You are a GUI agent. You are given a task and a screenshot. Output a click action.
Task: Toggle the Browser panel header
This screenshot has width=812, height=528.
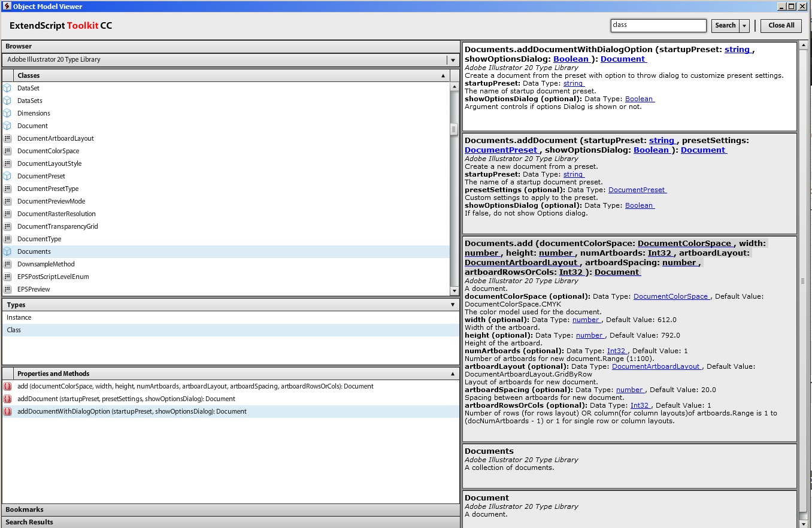pyautogui.click(x=231, y=46)
